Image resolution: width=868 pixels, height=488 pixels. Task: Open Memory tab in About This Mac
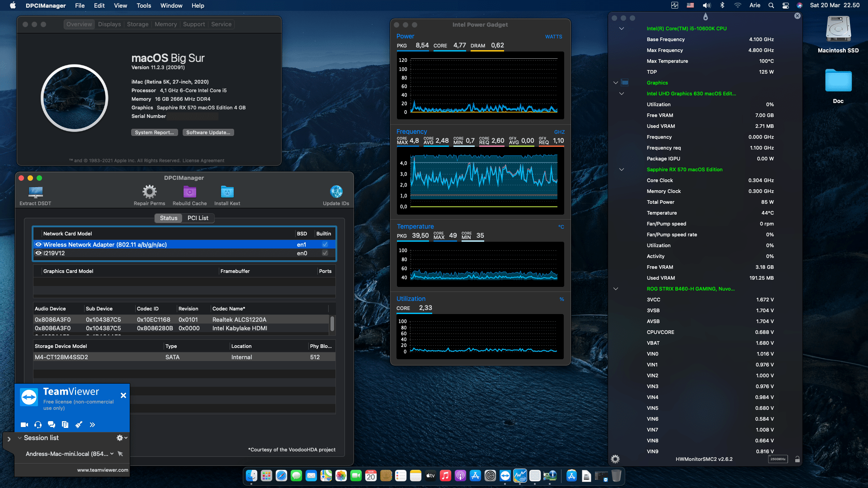[x=165, y=24]
